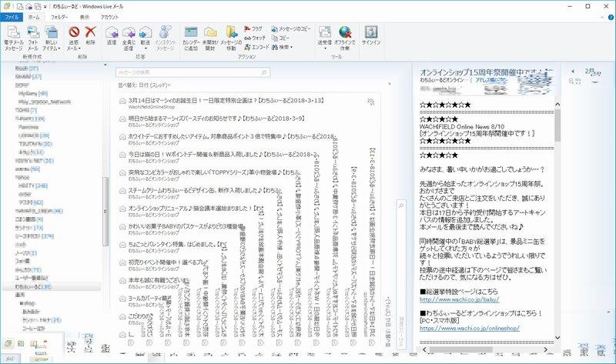Open the Mail shortcut at bottom left
The width and height of the screenshot is (616, 364).
tap(8, 344)
